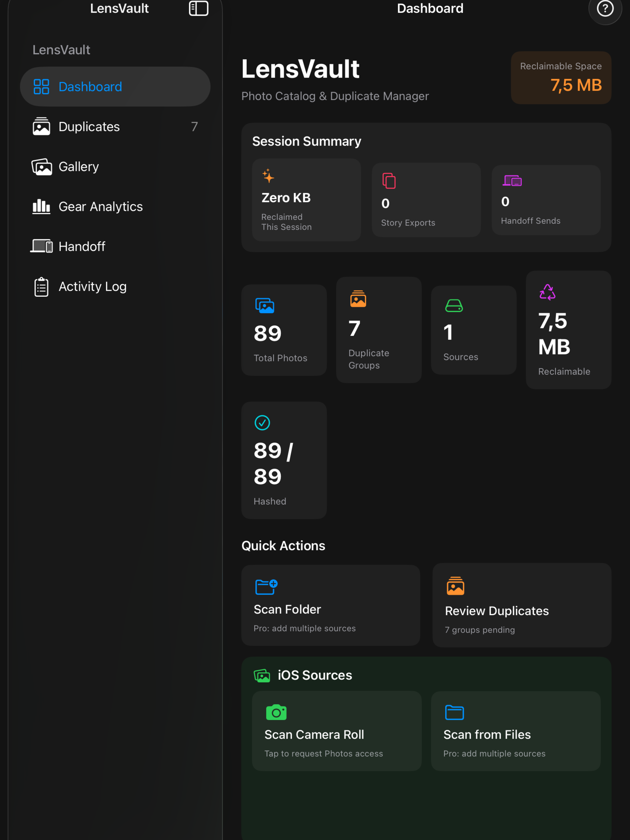Click the green drive icon above Sources
This screenshot has height=840, width=630.
pyautogui.click(x=454, y=306)
